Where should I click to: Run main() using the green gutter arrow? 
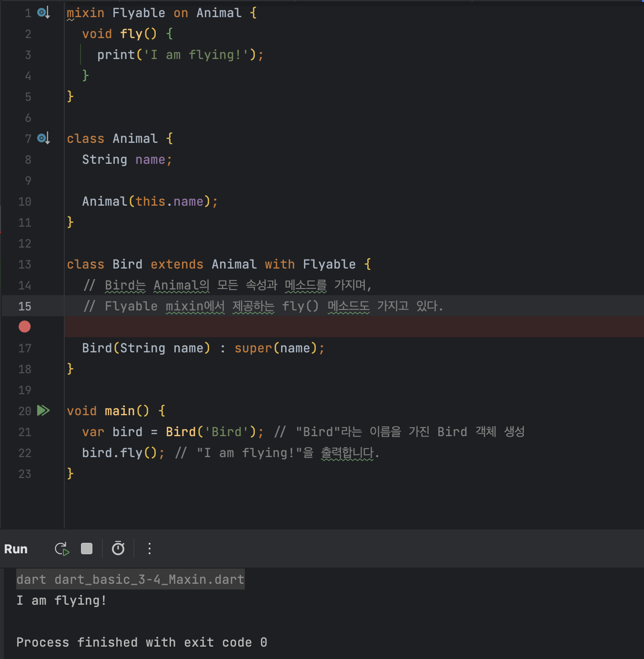pyautogui.click(x=43, y=410)
